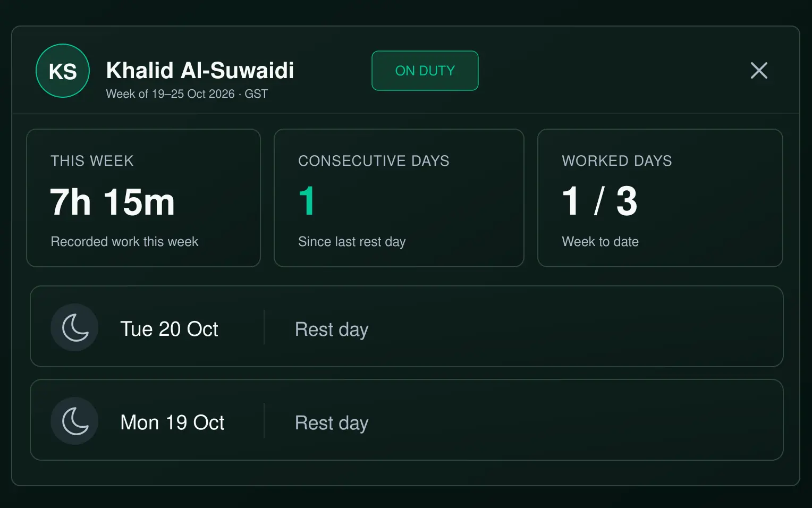Click the 7h 15m recorded hours value
The height and width of the screenshot is (508, 812).
(113, 202)
